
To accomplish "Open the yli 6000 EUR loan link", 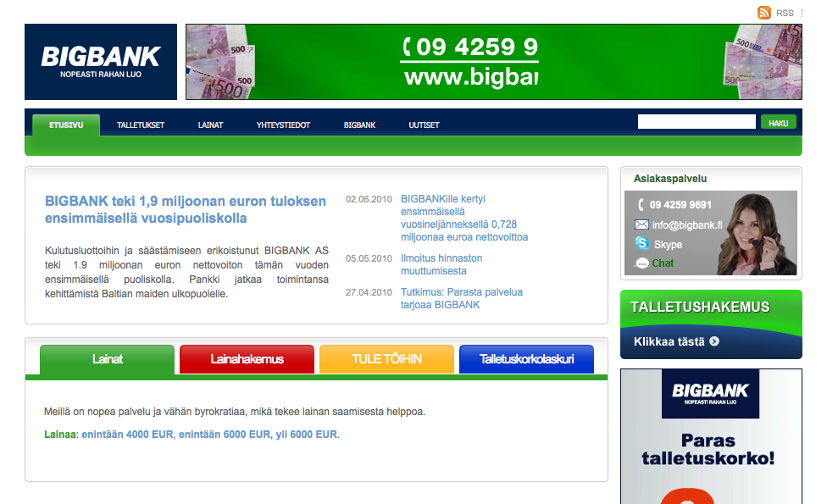I will 307,435.
